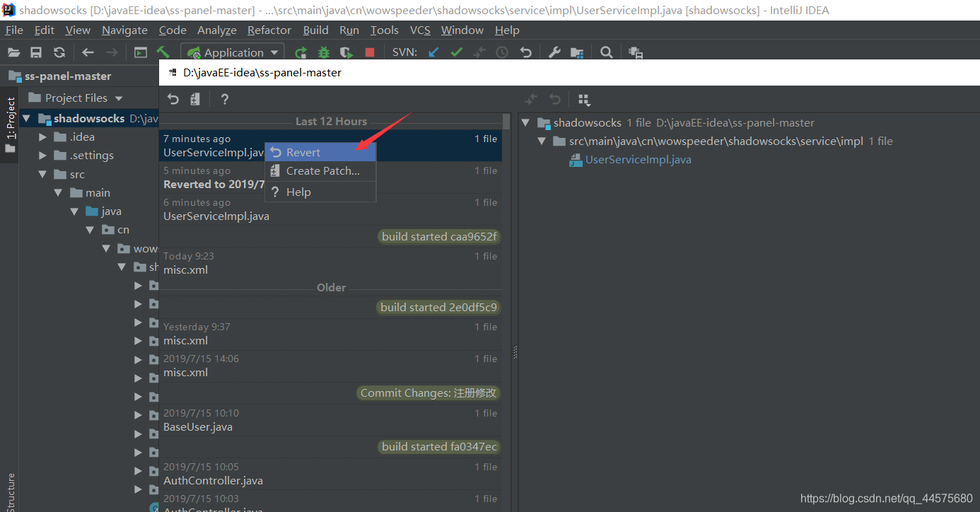
Task: Collapse the src\main\java path node
Action: pyautogui.click(x=542, y=141)
